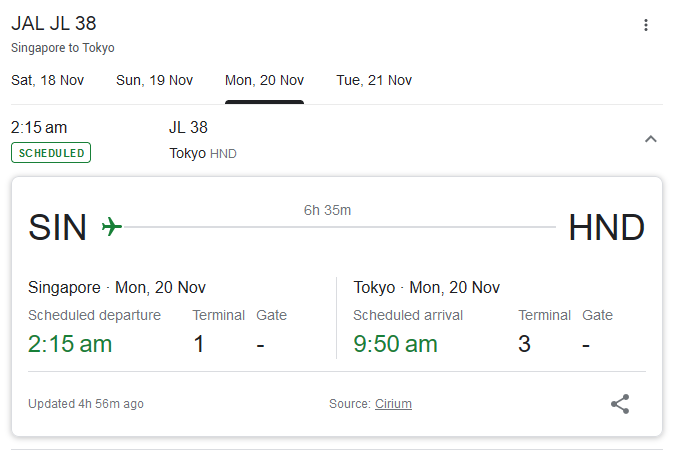Click the JAL JL 38 heading
Image resolution: width=681 pixels, height=452 pixels.
click(x=54, y=24)
